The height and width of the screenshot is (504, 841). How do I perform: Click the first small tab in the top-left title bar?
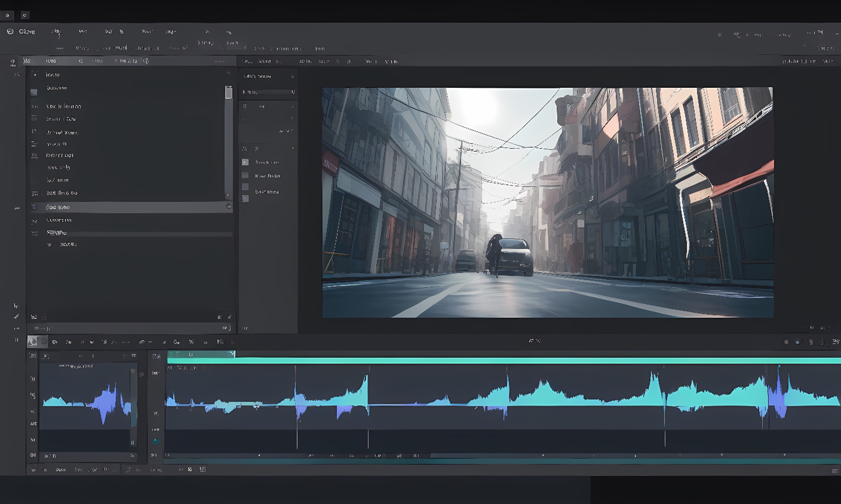click(7, 15)
